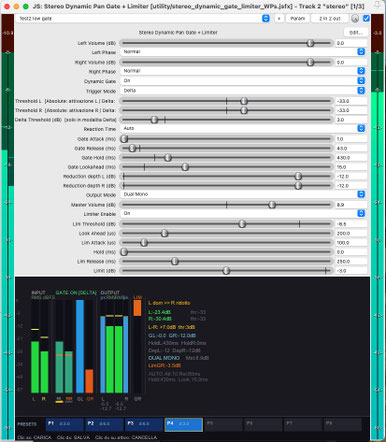Click the empty preset slot P5
Viewport: 386px width, 442px height.
pos(223,425)
